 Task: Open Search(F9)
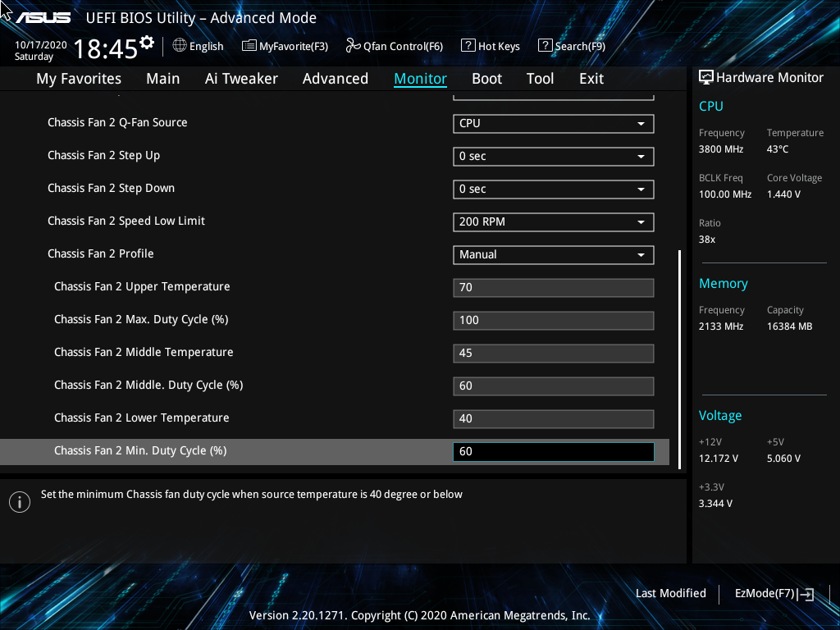point(572,46)
